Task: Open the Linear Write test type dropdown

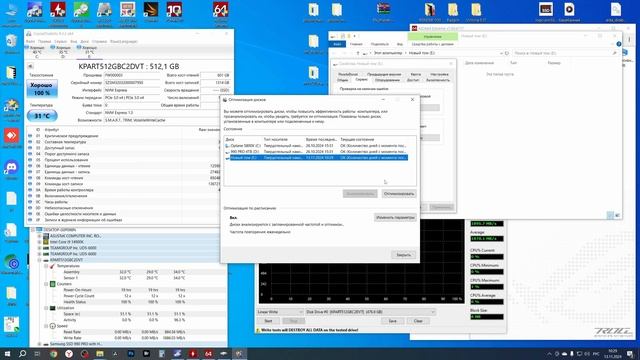Action: pyautogui.click(x=280, y=312)
